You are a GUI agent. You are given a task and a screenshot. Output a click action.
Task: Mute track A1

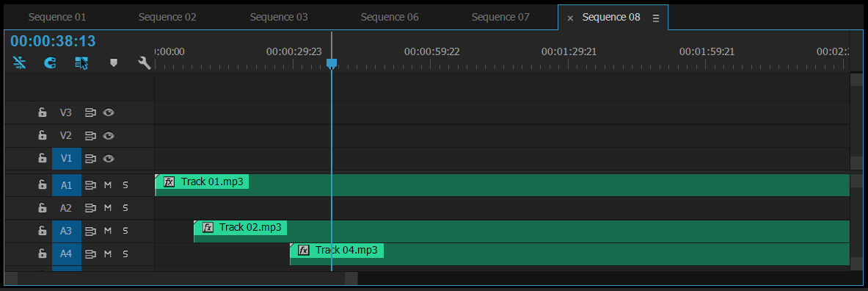coord(108,184)
